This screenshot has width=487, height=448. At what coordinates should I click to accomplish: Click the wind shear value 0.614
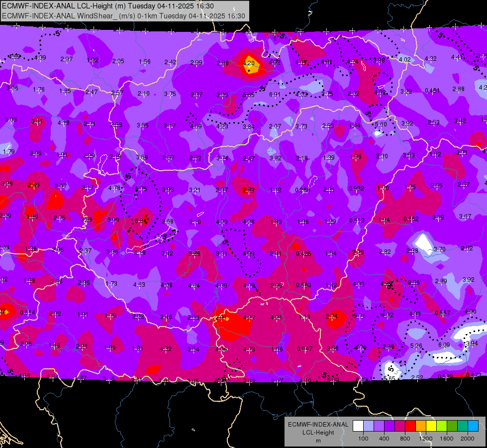tap(28, 313)
